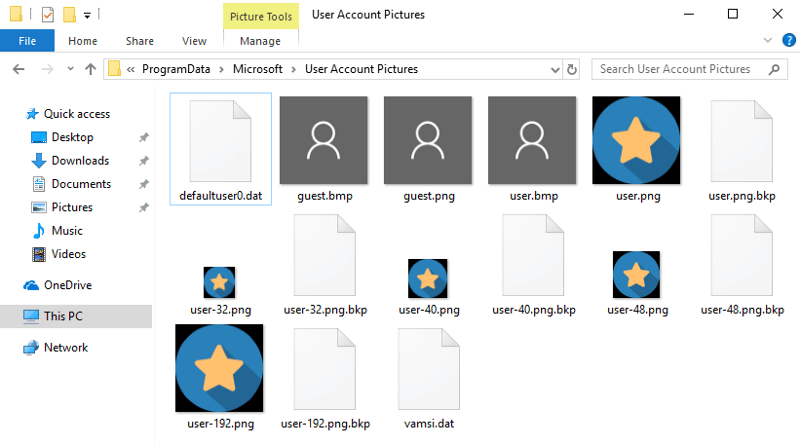Screen dimensions: 800x445
Task: Select the user-32.png.bkp file
Action: [x=324, y=255]
